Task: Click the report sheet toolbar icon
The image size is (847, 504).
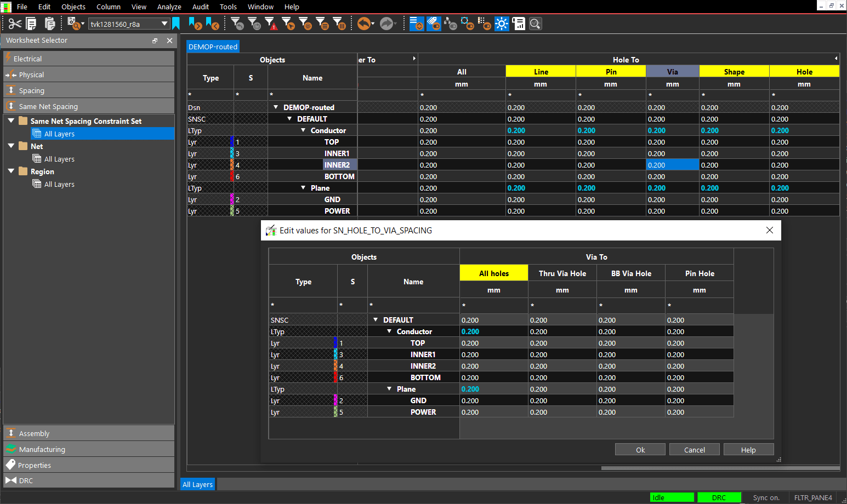Action: [519, 24]
